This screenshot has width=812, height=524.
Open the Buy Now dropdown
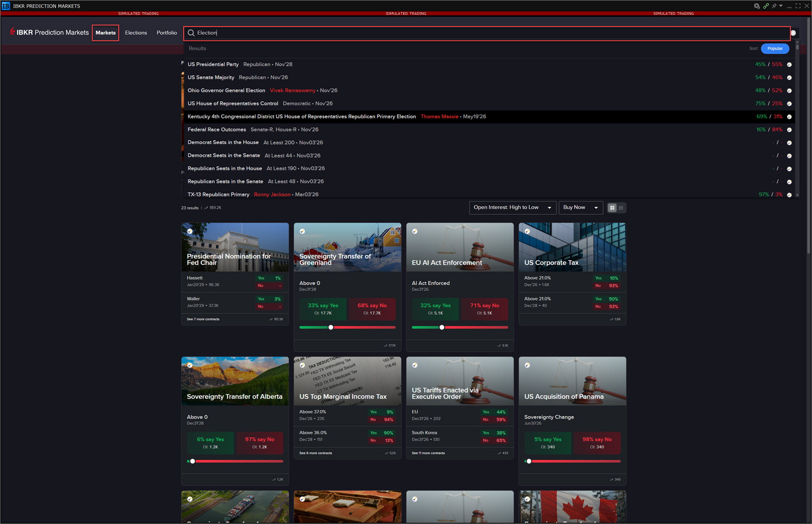pos(581,207)
